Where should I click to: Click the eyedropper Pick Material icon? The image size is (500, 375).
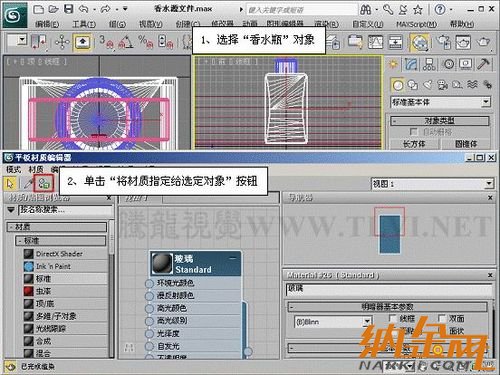(x=28, y=183)
